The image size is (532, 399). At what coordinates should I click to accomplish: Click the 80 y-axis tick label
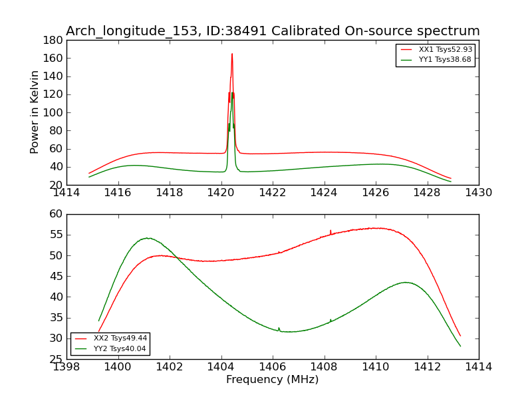pos(56,131)
